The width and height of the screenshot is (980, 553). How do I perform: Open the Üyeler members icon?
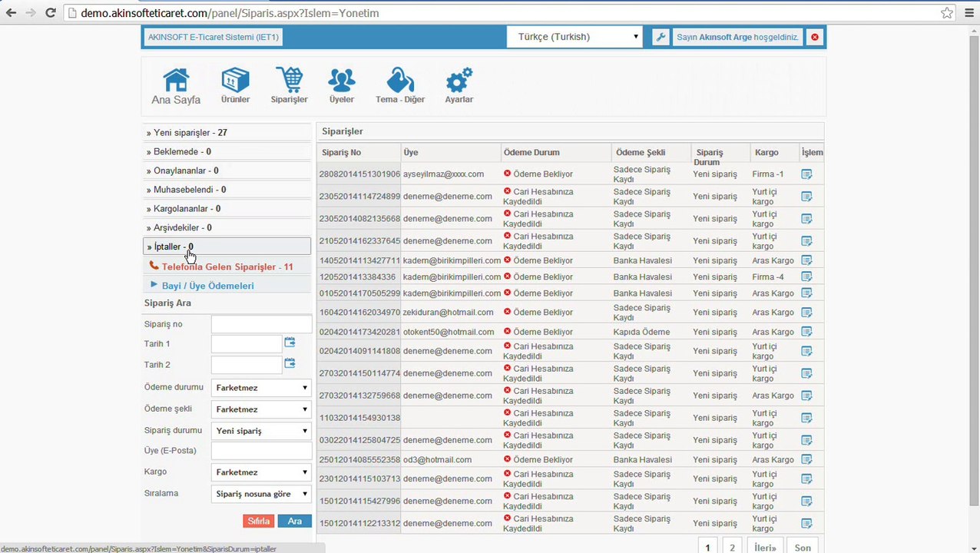342,86
